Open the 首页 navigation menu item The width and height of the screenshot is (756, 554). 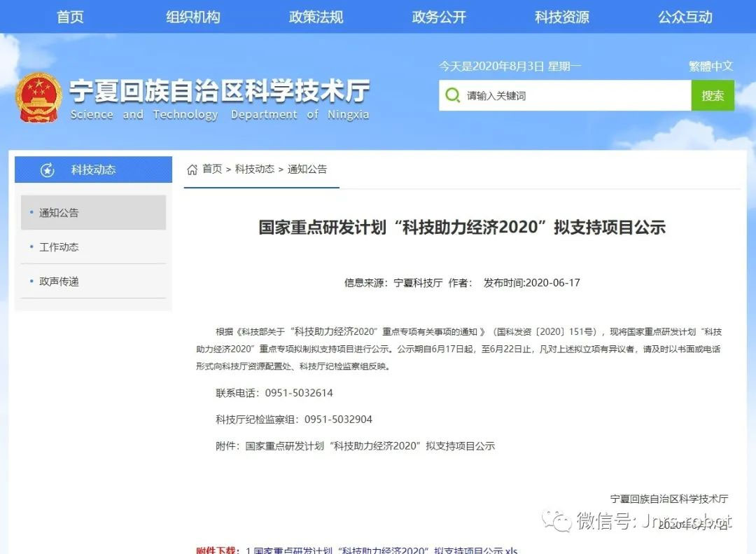click(x=70, y=17)
